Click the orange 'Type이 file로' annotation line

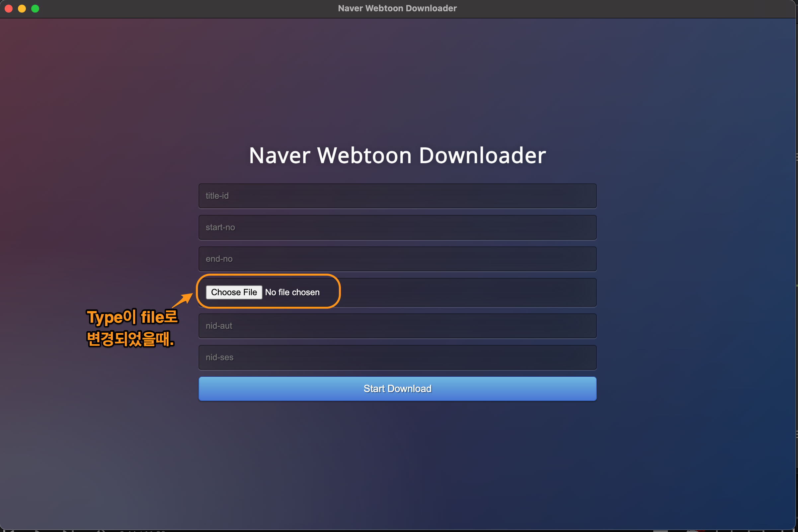[x=132, y=317]
